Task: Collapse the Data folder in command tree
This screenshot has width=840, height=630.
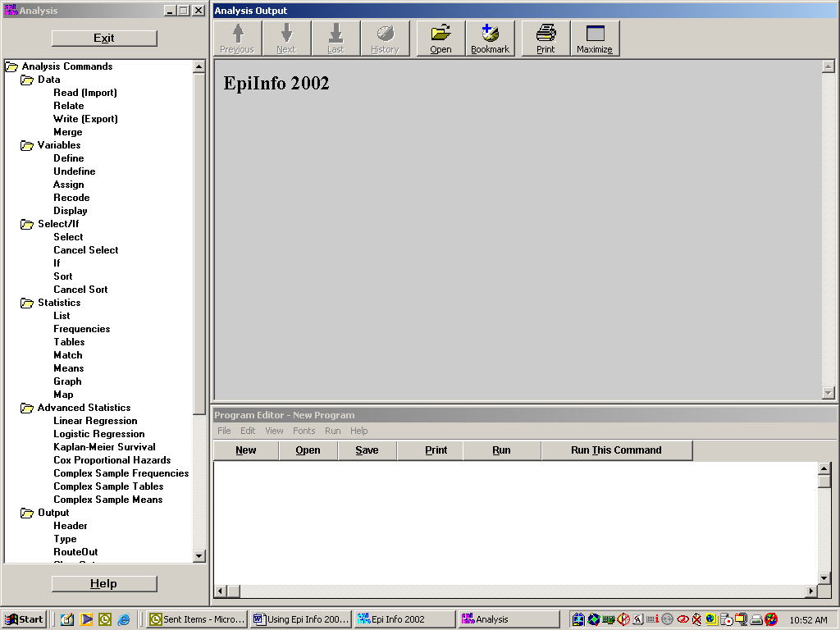Action: (27, 80)
